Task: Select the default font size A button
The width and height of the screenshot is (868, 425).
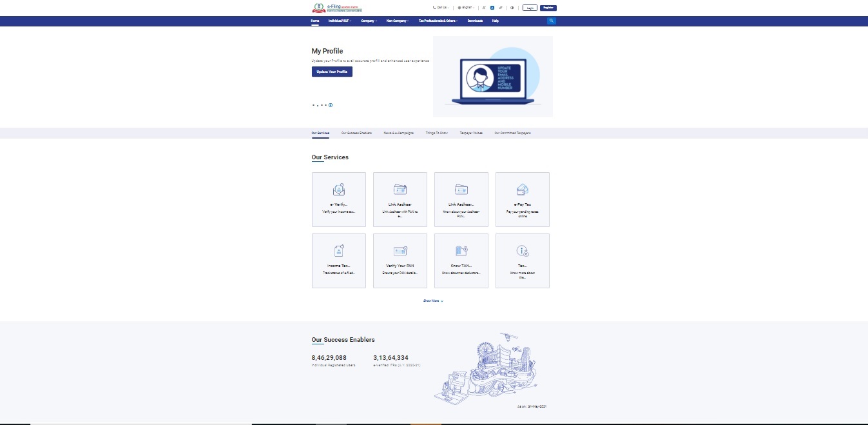Action: tap(492, 8)
